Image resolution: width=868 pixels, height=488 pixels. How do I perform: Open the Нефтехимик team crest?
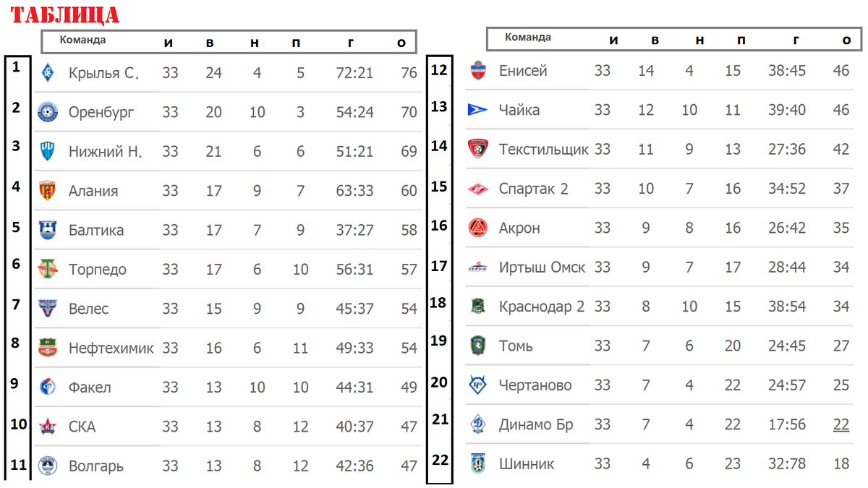pos(47,347)
